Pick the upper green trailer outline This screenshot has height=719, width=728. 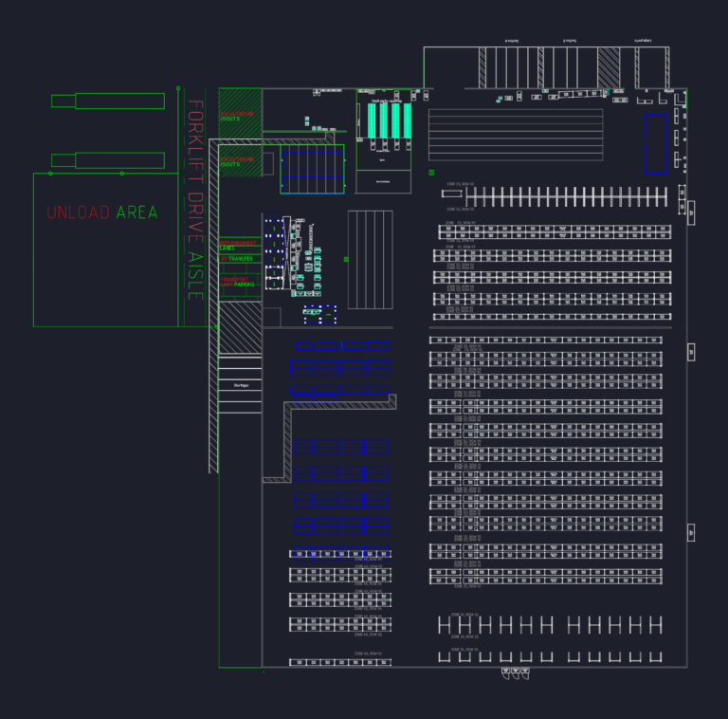point(108,101)
